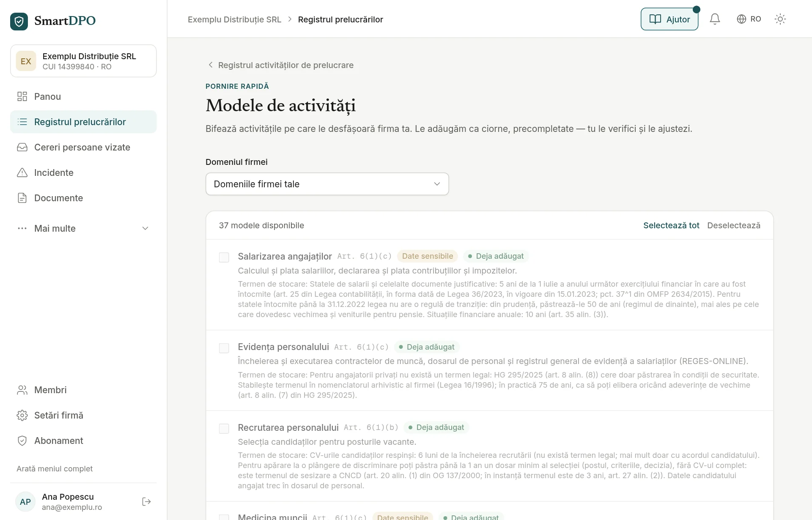
Task: Open the Documente section
Action: [83, 198]
